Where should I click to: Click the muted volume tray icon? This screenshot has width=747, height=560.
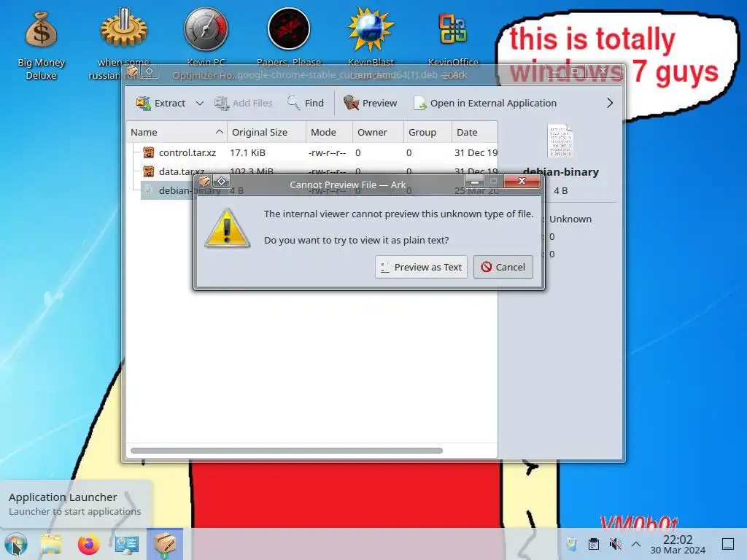click(615, 544)
